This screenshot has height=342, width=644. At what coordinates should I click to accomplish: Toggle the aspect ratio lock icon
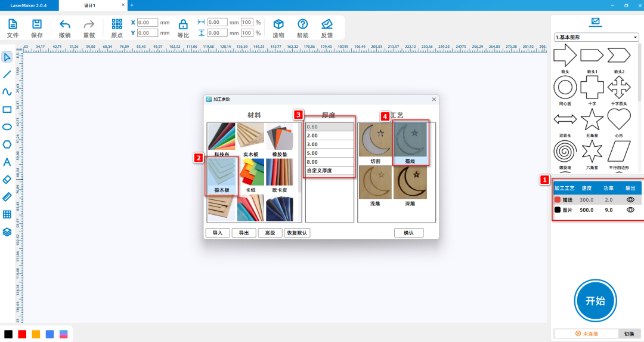[183, 24]
